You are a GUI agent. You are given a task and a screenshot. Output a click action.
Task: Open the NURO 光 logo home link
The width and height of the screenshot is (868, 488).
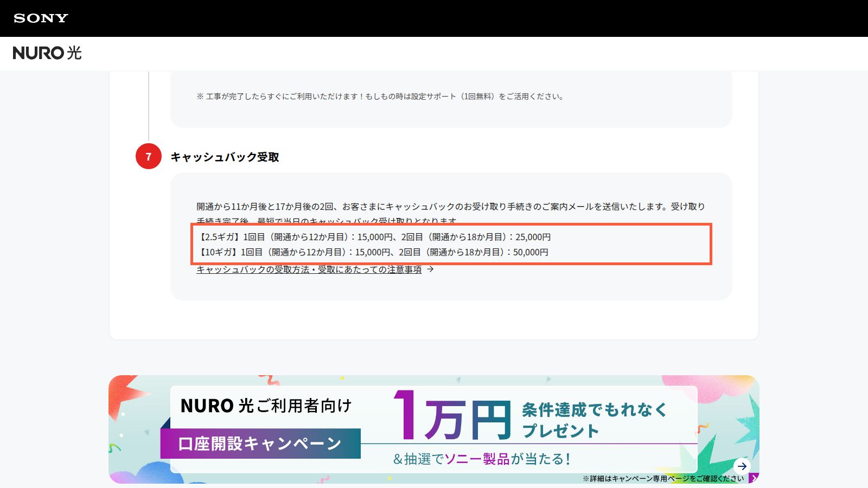coord(47,53)
